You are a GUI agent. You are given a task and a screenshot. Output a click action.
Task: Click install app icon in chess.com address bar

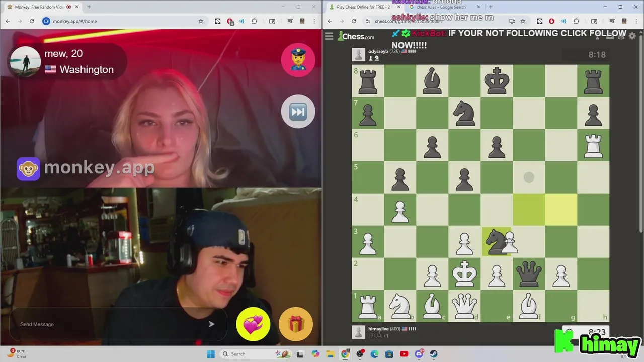(512, 21)
